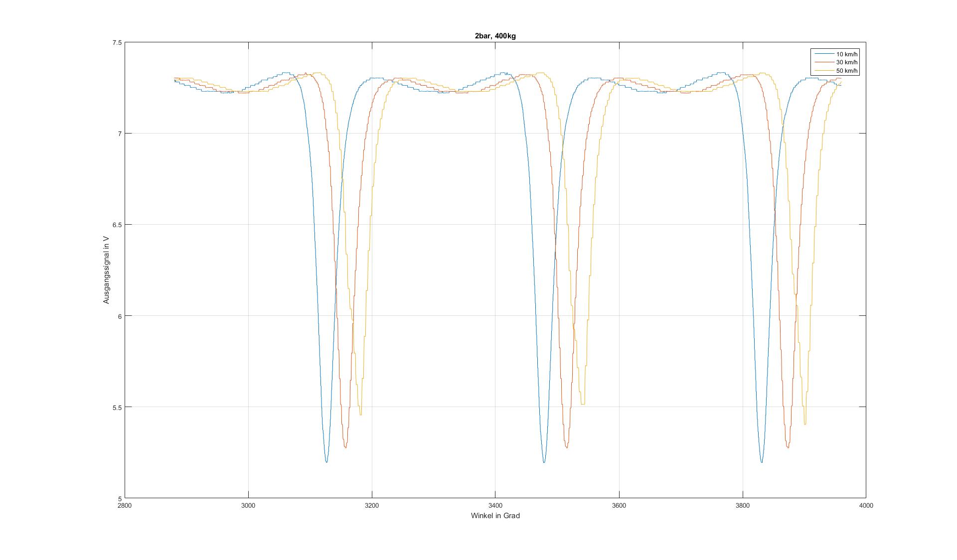Click the y-axis tick label 5.5
Viewport: 957px width, 560px height.
117,407
